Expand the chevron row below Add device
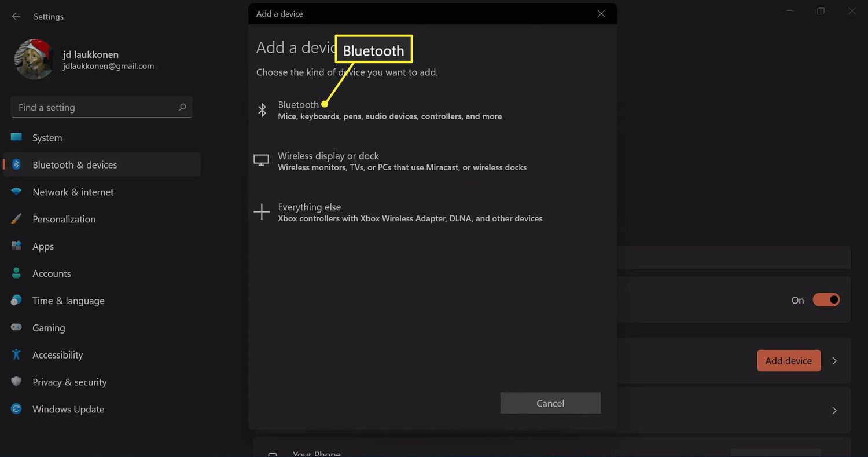The image size is (868, 457). (x=834, y=410)
